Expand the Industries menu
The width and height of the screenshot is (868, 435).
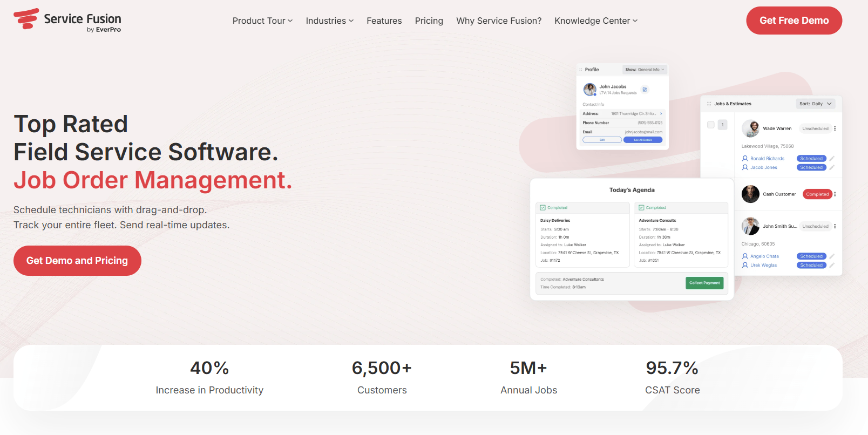pos(330,21)
